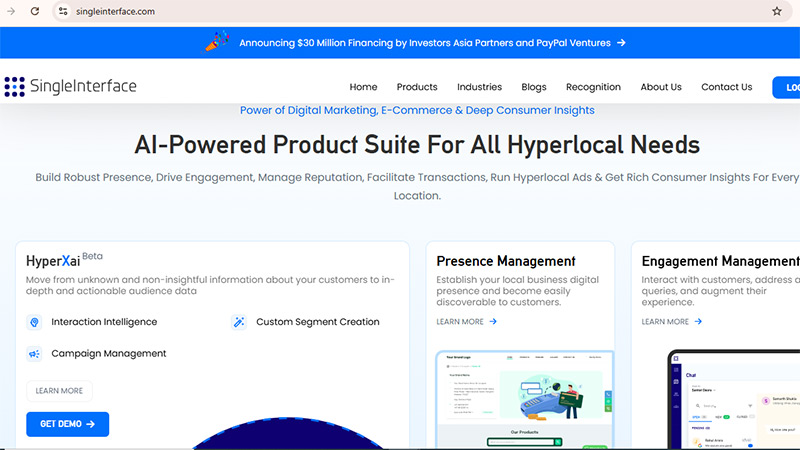This screenshot has height=450, width=800.
Task: Click the Custom Segment Creation icon
Action: (x=239, y=322)
